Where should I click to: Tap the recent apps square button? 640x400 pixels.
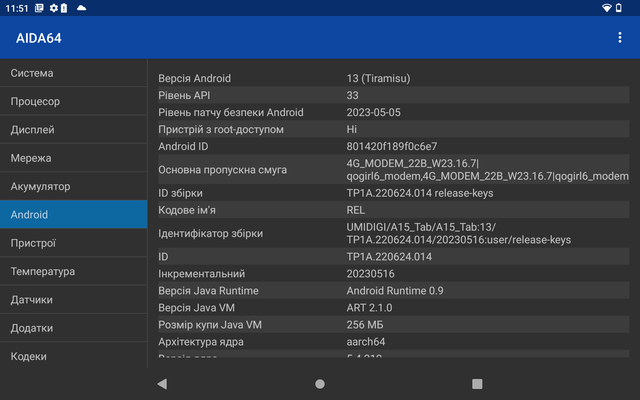tap(477, 384)
